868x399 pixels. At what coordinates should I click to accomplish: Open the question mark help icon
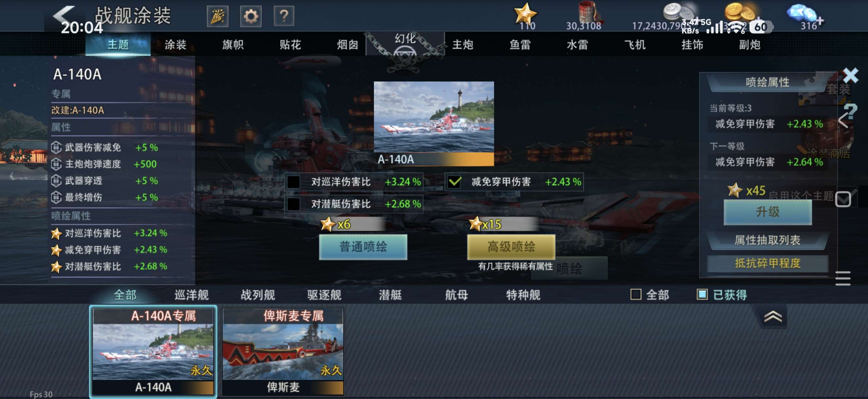pos(284,16)
